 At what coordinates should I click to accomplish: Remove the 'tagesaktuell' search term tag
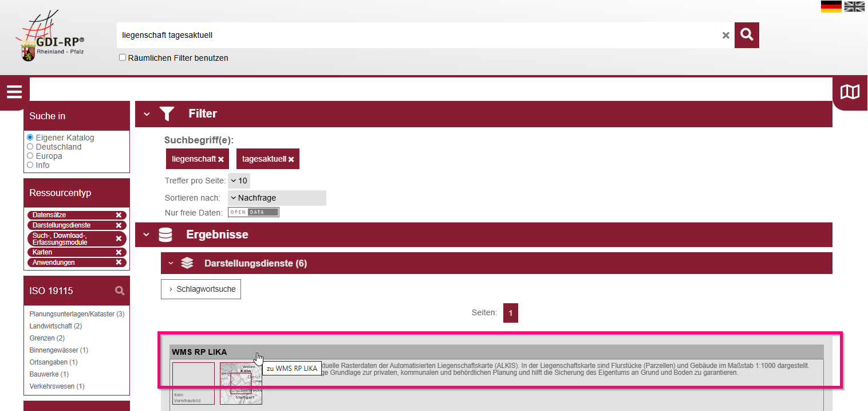coord(291,159)
